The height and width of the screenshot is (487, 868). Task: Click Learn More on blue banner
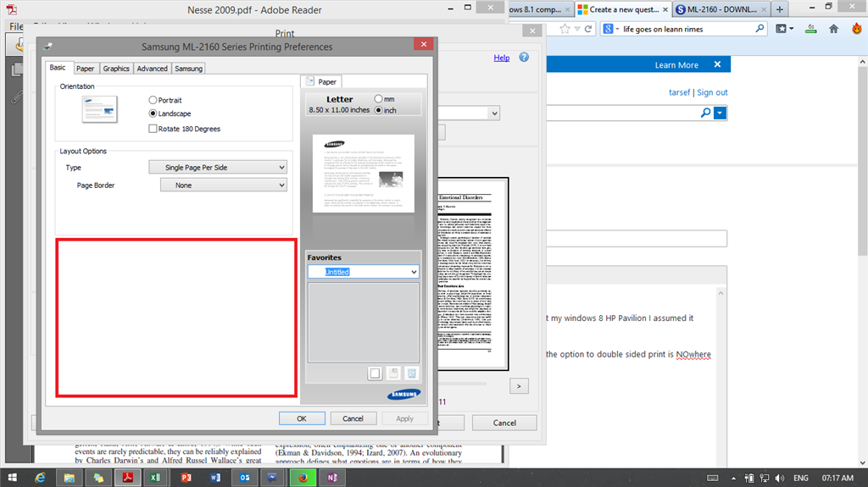point(676,64)
